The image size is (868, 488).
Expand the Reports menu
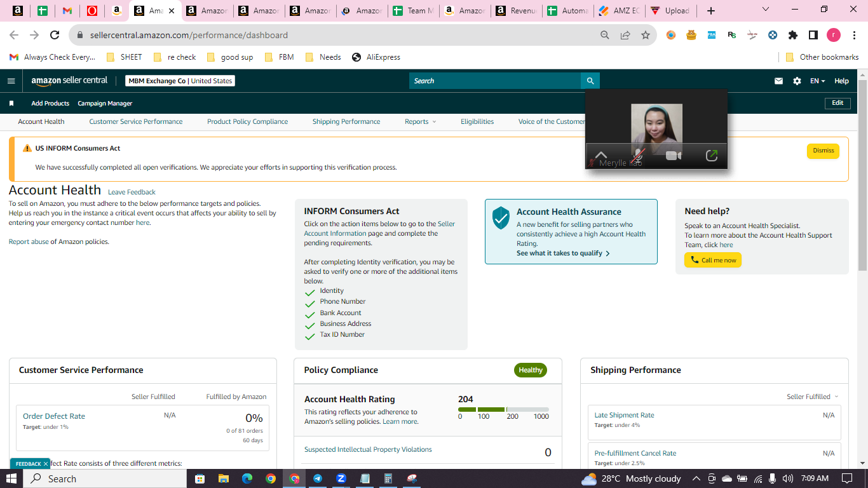coord(420,121)
